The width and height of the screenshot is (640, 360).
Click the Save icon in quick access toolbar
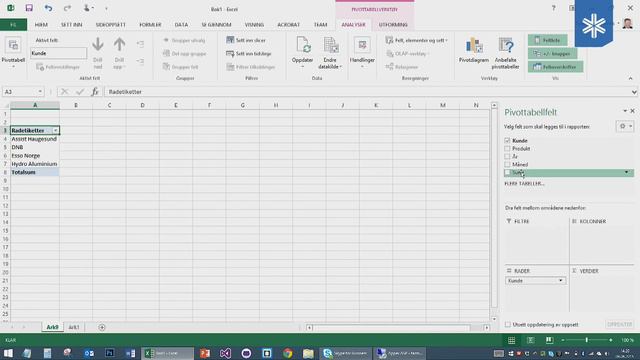coord(29,8)
